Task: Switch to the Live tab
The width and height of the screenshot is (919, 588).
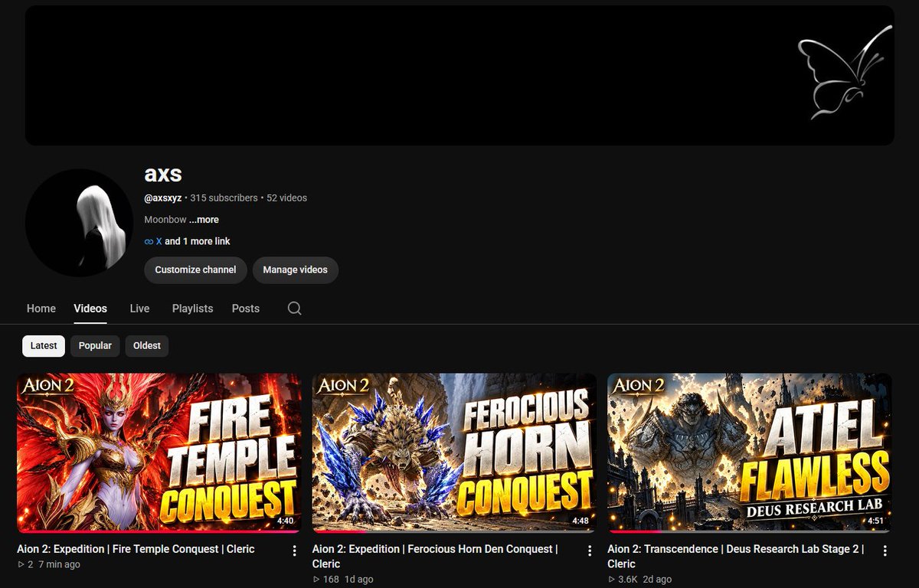Action: [139, 309]
